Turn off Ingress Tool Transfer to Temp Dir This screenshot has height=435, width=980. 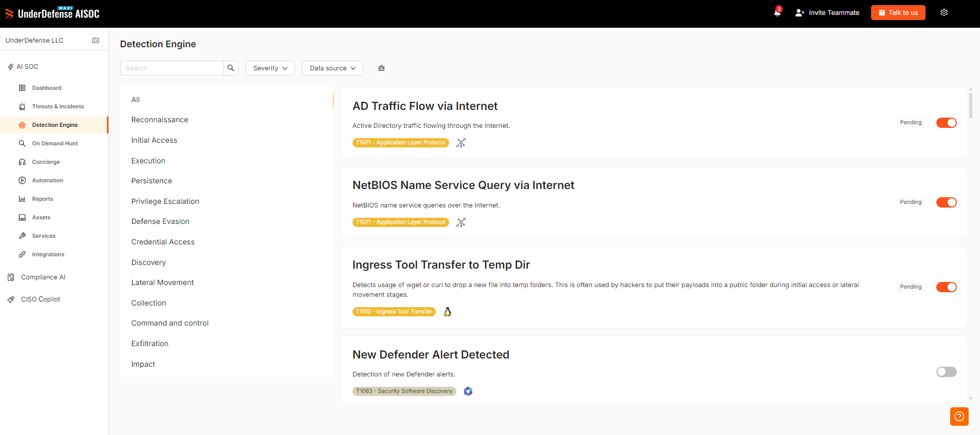[946, 287]
